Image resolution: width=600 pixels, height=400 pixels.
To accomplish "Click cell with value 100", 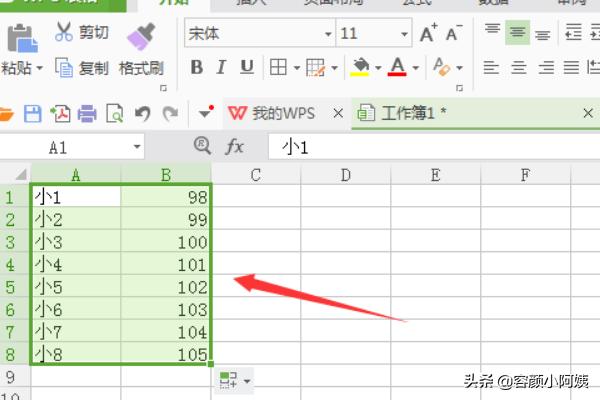I will click(x=166, y=242).
